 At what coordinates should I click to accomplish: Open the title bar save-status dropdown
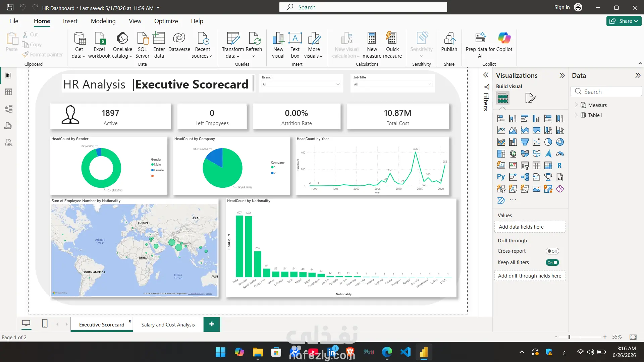[158, 8]
